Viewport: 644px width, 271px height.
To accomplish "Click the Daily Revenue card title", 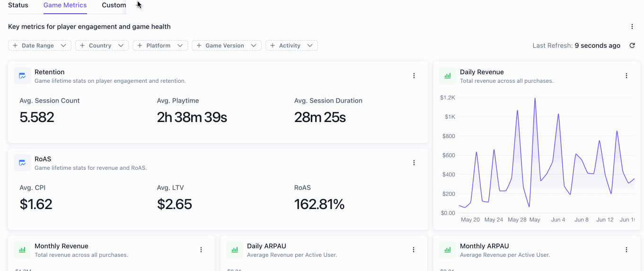I will point(482,72).
